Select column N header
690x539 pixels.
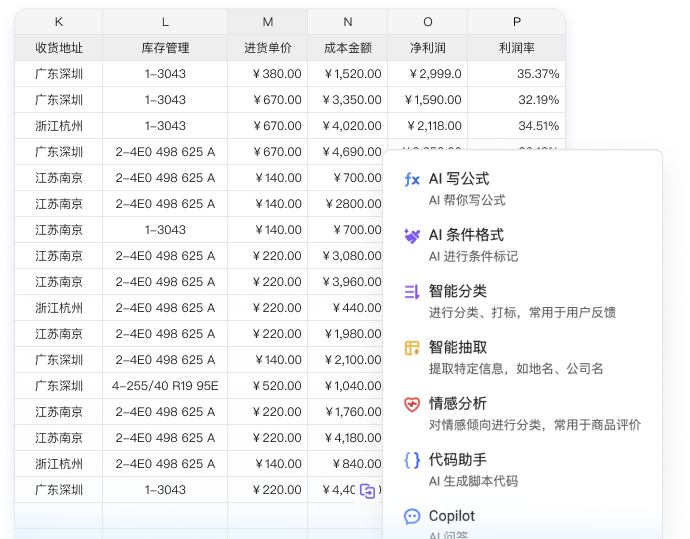[x=348, y=22]
